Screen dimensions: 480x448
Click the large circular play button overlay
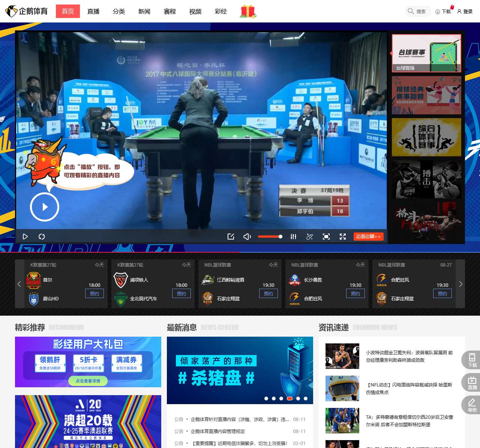tap(45, 207)
